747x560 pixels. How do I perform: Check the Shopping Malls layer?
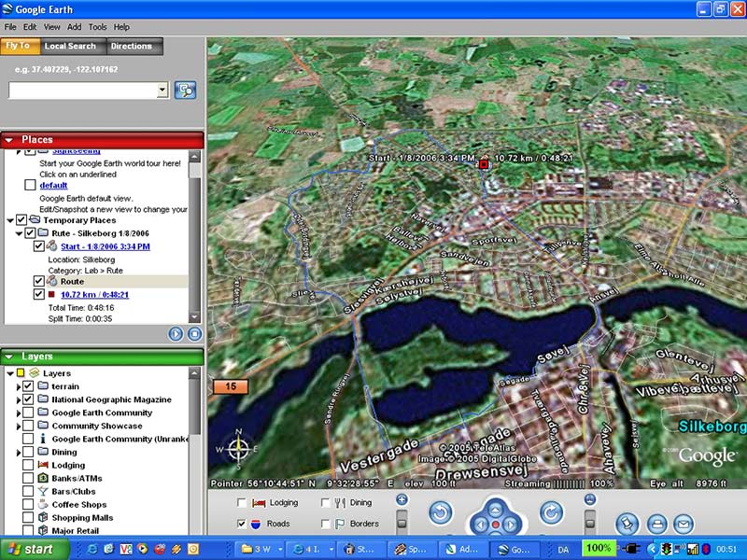tap(28, 518)
